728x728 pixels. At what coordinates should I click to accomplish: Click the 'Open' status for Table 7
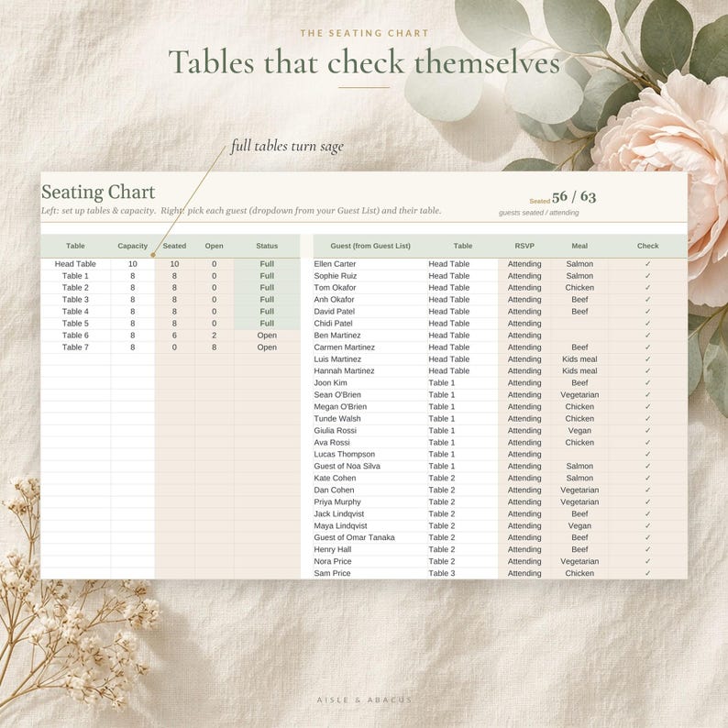click(x=267, y=347)
